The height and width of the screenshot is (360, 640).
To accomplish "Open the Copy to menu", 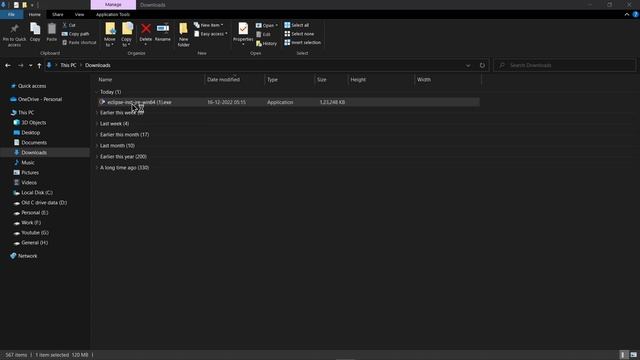I will coord(127,34).
